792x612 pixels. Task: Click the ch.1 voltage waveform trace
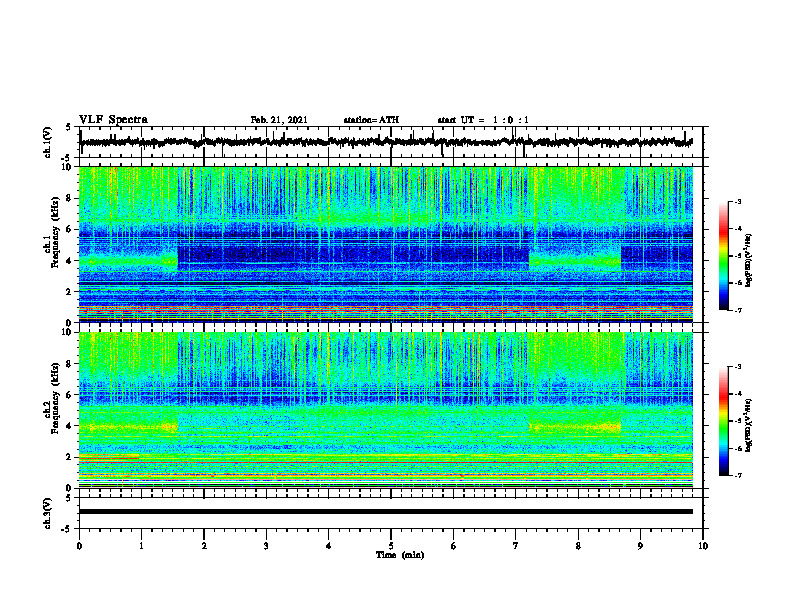coord(386,142)
